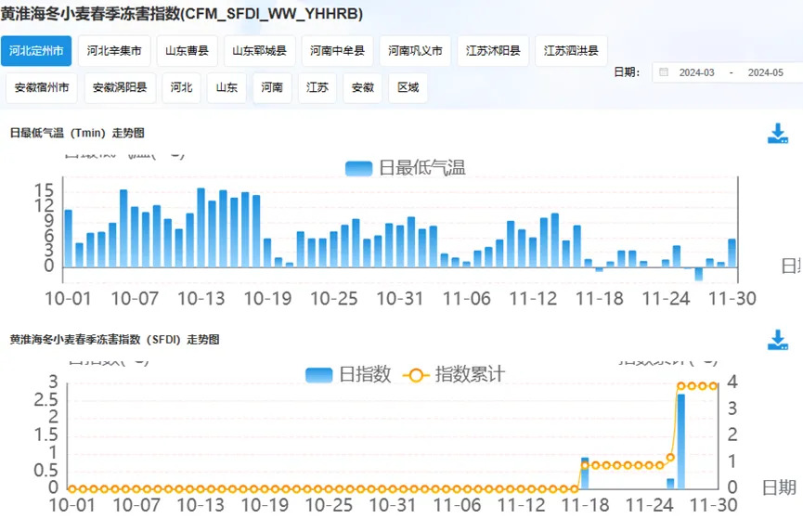Click start date 2024-03 field
The height and width of the screenshot is (532, 803).
[x=696, y=72]
